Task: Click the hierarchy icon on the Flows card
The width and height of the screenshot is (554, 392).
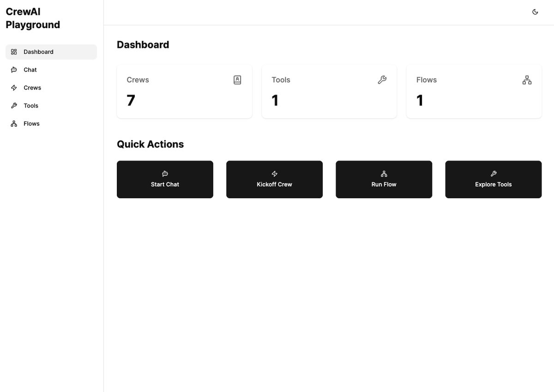Action: pyautogui.click(x=527, y=80)
